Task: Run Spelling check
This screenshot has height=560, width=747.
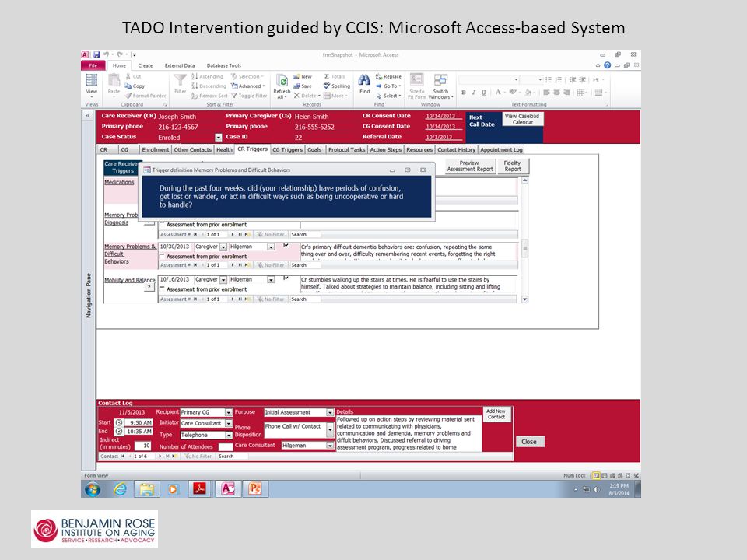Action: 337,86
